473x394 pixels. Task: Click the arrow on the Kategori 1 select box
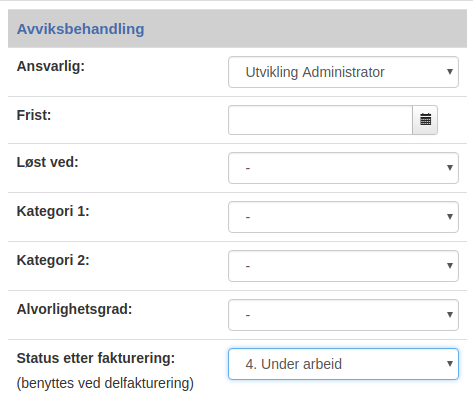click(x=450, y=217)
